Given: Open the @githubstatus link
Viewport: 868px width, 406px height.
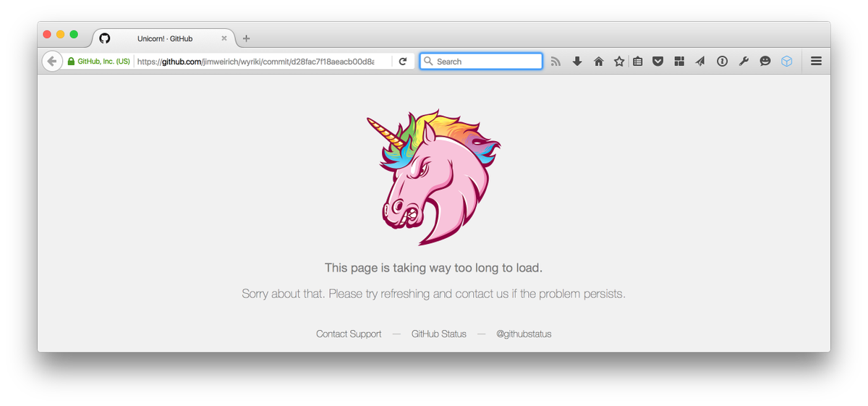Looking at the screenshot, I should 524,334.
